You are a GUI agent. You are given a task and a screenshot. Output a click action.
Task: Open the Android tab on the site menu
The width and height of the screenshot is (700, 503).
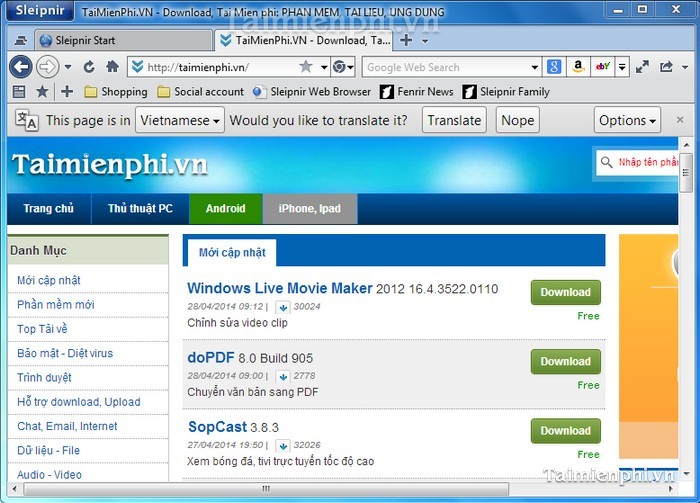coord(225,208)
